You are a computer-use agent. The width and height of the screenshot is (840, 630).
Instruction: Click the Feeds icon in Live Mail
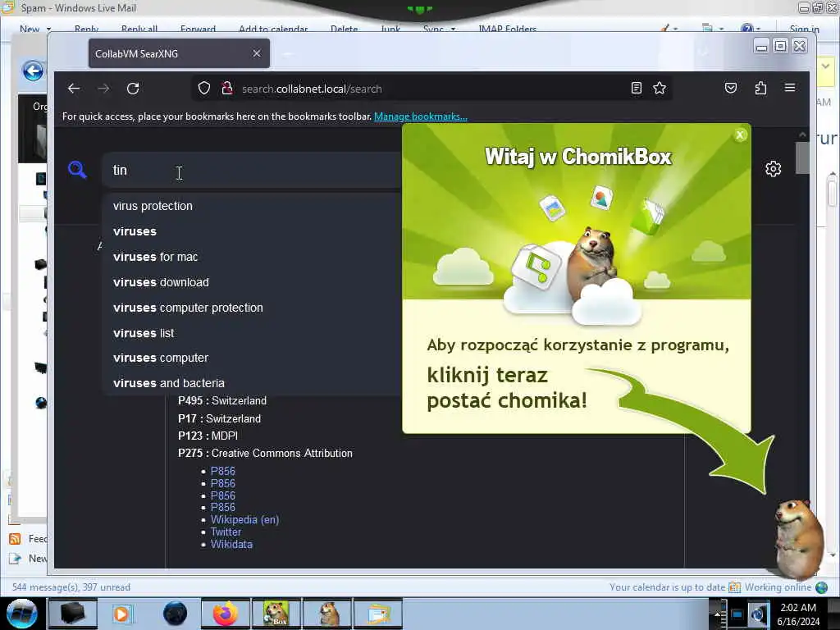click(x=15, y=538)
